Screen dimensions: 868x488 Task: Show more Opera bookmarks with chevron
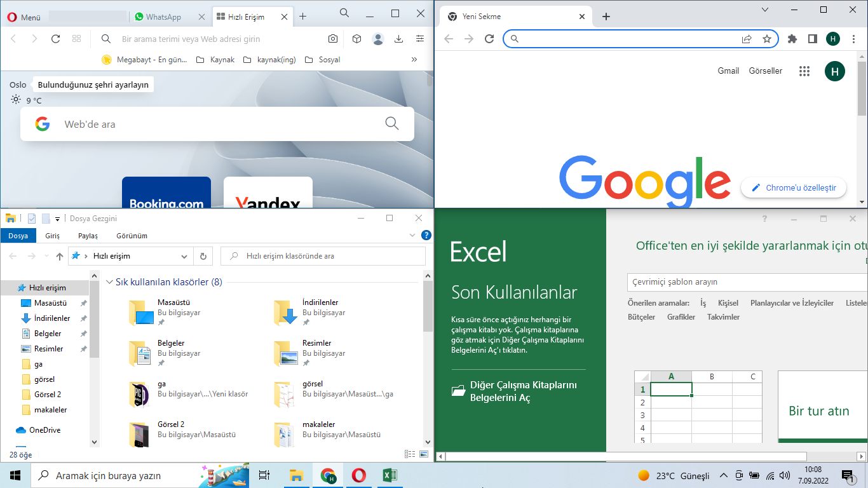pos(414,60)
